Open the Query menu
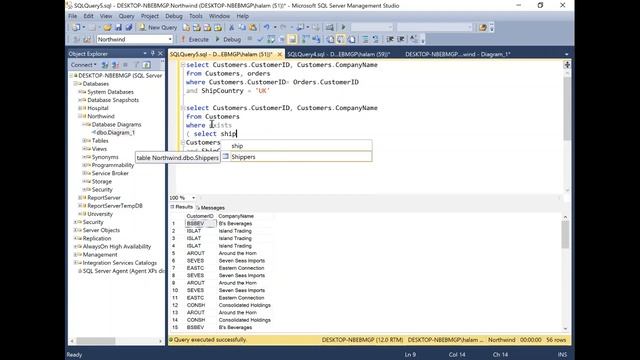The height and width of the screenshot is (360, 640). 127,16
